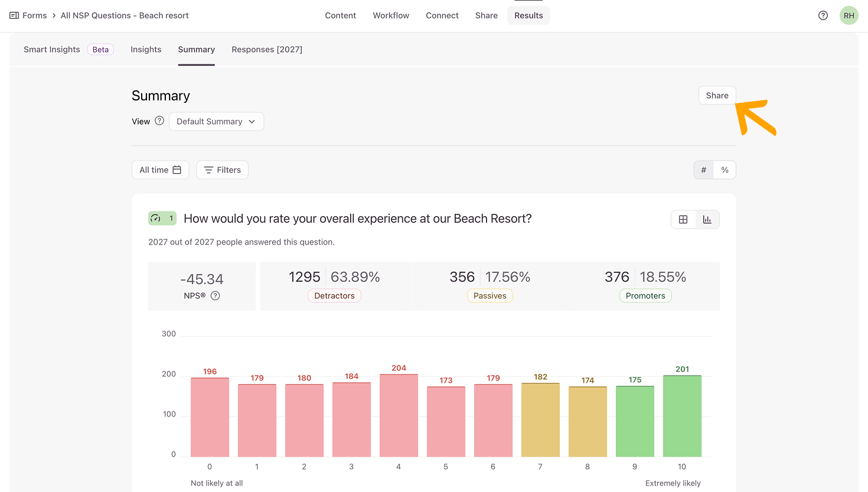The width and height of the screenshot is (868, 492).
Task: Open the Default Summary view dropdown
Action: [216, 122]
